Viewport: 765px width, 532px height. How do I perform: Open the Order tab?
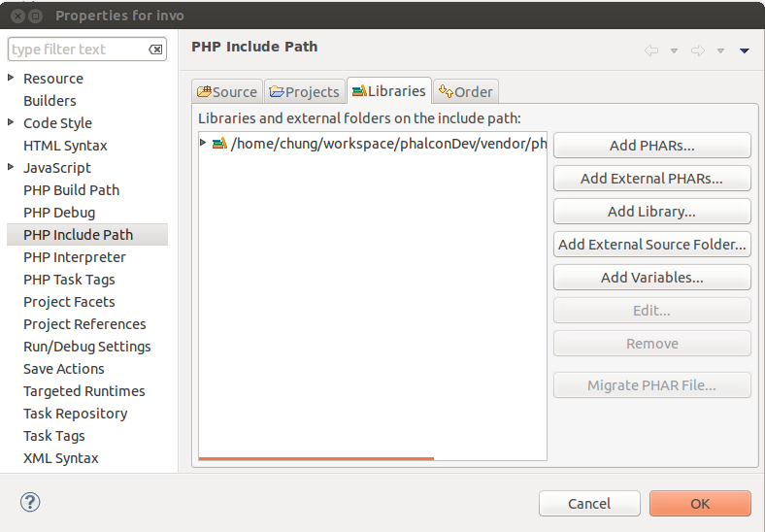tap(465, 92)
